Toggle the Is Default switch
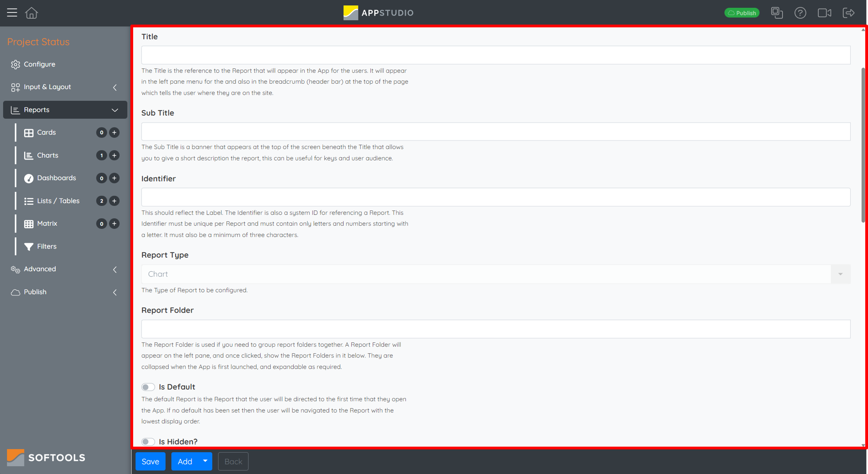This screenshot has height=474, width=868. point(148,387)
